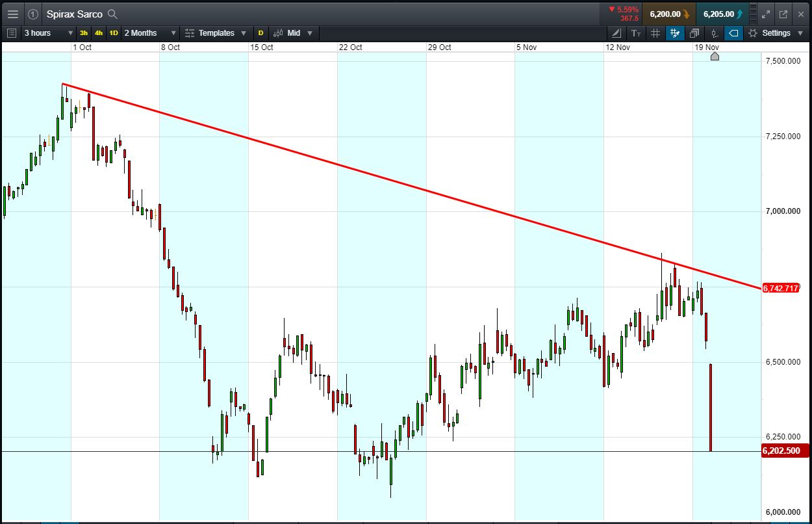Click the 1 Oct date label
The height and width of the screenshot is (524, 812).
(82, 47)
